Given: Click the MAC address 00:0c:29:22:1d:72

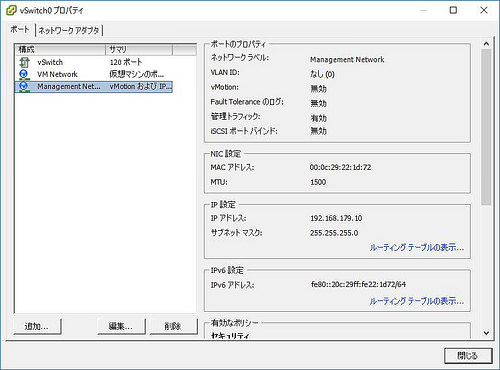Looking at the screenshot, I should (340, 167).
